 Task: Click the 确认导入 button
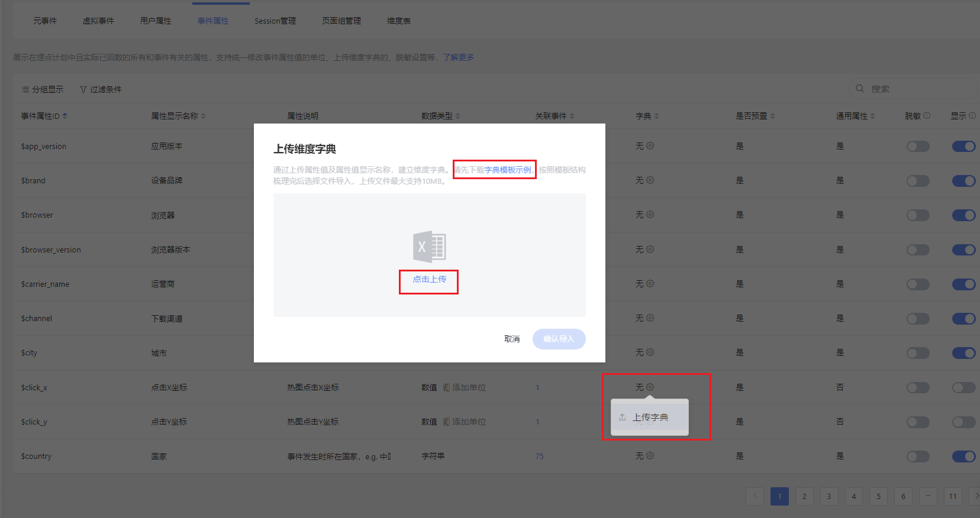click(559, 339)
